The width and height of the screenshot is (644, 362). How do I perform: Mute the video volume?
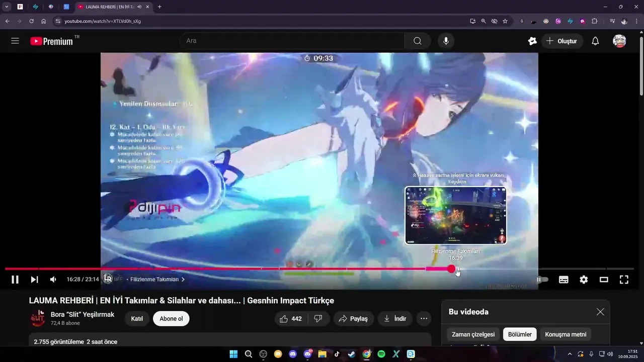(x=53, y=280)
